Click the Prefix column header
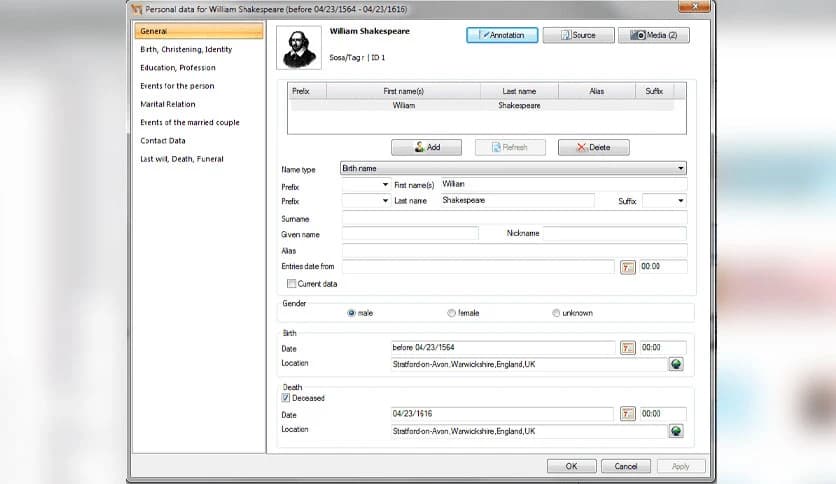The width and height of the screenshot is (836, 484). coord(307,91)
